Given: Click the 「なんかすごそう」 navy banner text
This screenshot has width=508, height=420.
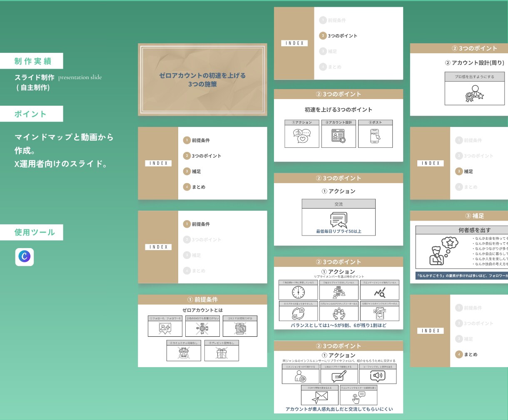Looking at the screenshot, I should click(462, 276).
